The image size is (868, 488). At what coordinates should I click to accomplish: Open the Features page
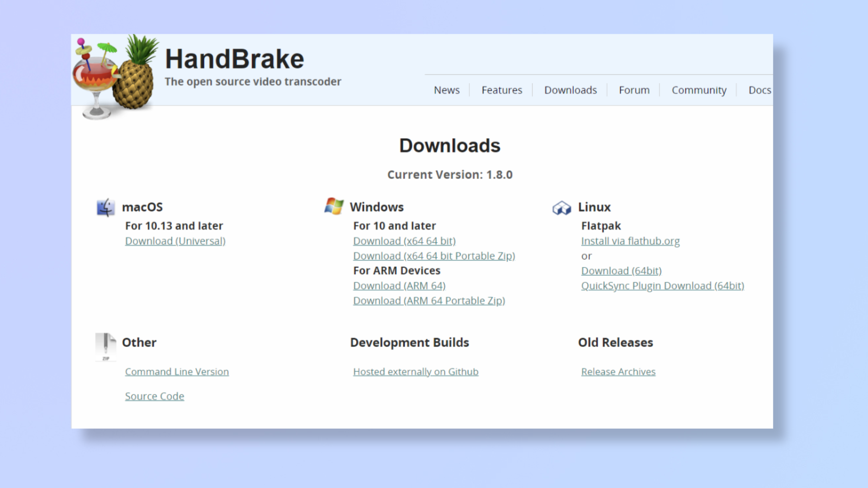pos(502,90)
